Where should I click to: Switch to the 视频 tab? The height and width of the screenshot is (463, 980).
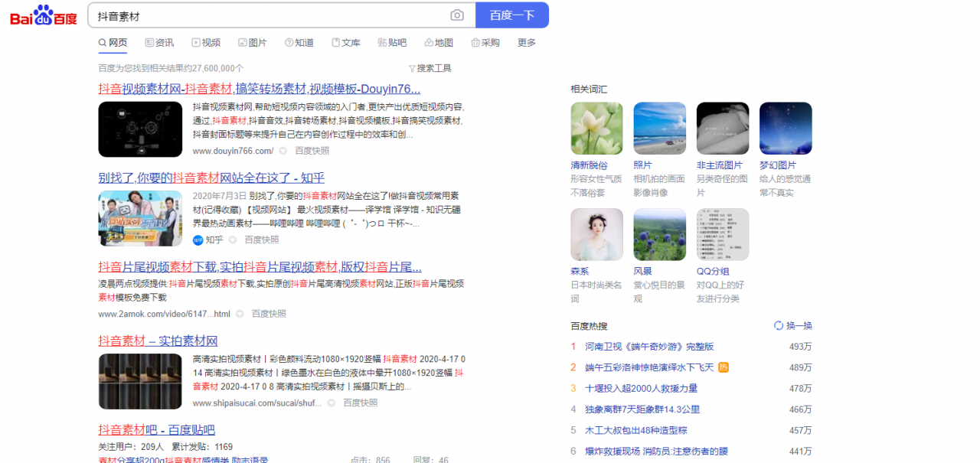pyautogui.click(x=206, y=43)
